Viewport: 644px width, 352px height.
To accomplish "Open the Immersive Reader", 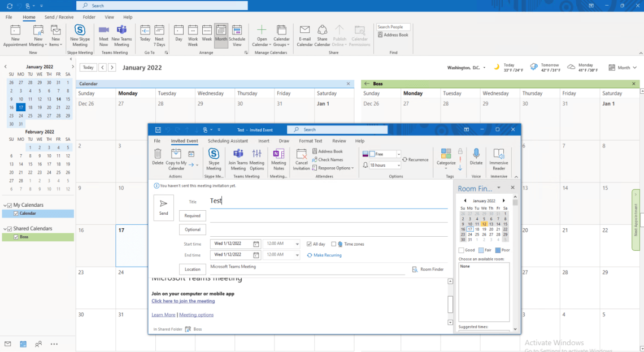I will pos(499,159).
